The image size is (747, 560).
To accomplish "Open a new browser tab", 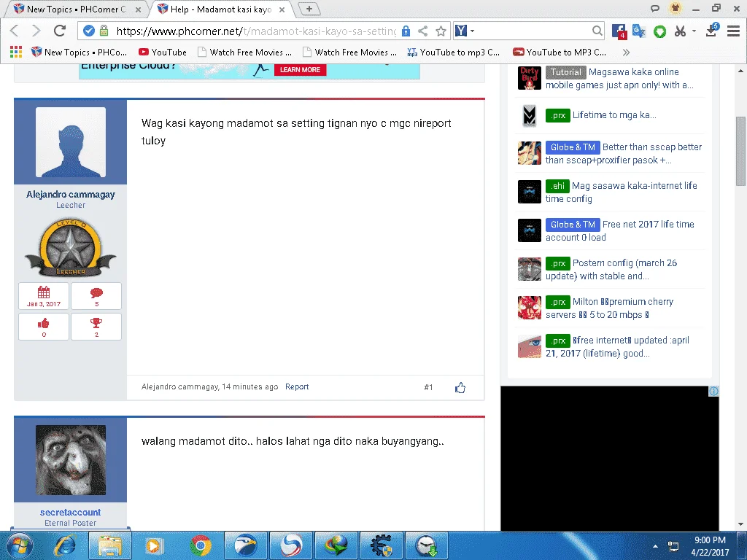I will pos(309,9).
